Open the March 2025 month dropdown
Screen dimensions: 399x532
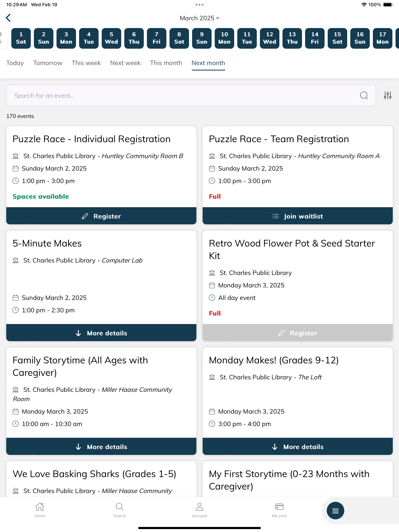pyautogui.click(x=199, y=18)
